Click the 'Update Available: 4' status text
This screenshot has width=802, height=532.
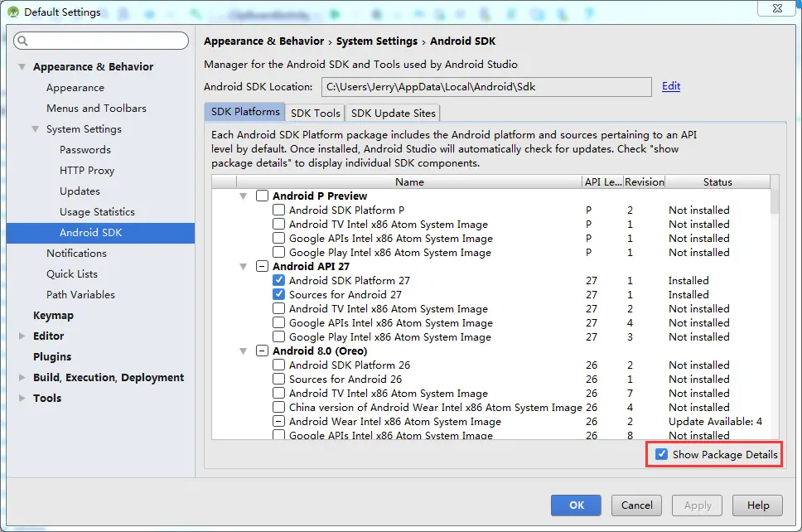pyautogui.click(x=715, y=422)
